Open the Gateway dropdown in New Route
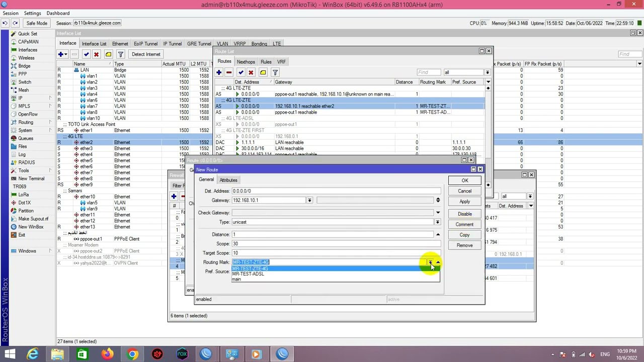This screenshot has width=644, height=362. [309, 200]
